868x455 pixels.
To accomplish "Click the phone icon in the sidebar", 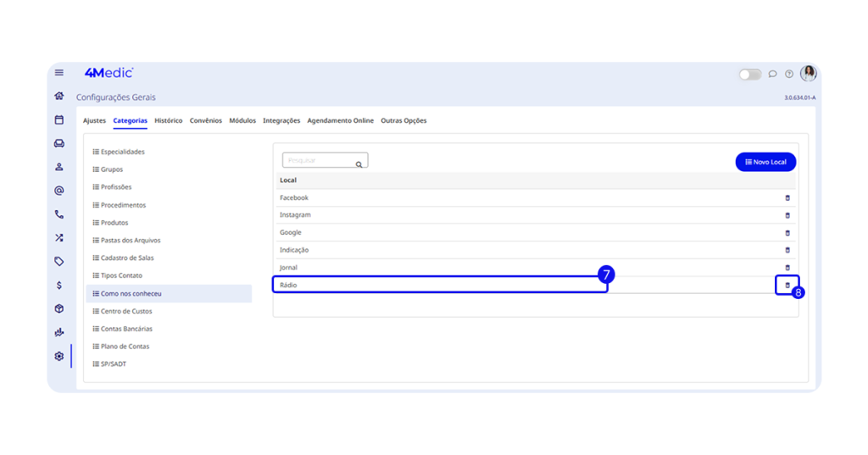I will click(59, 214).
